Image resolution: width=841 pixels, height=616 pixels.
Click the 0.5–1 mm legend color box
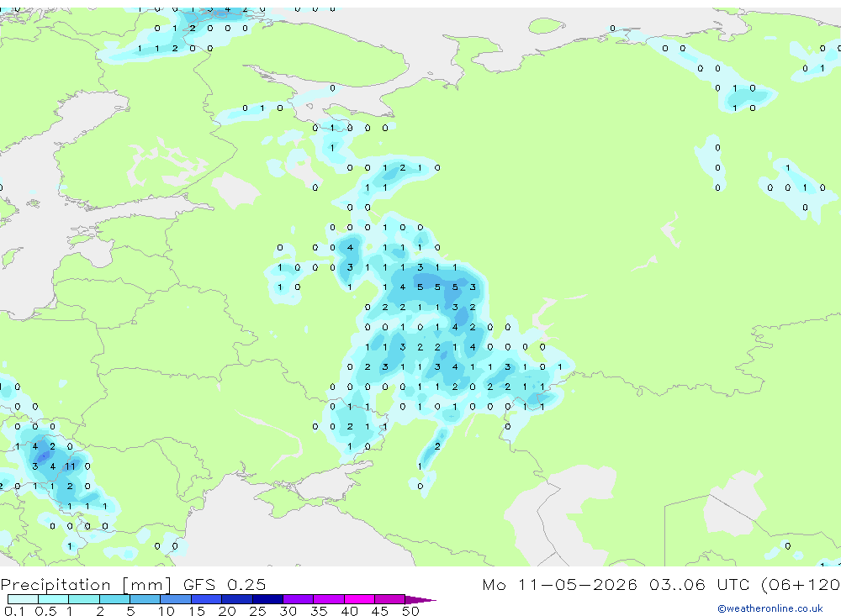click(54, 599)
